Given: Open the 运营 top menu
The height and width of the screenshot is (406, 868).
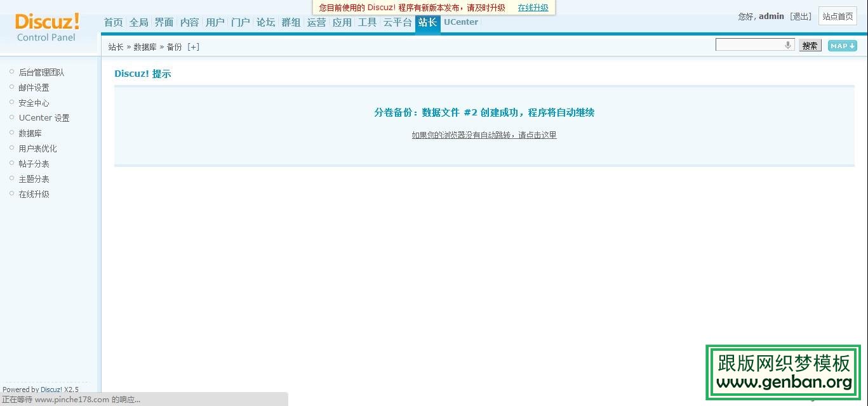Looking at the screenshot, I should tap(316, 22).
